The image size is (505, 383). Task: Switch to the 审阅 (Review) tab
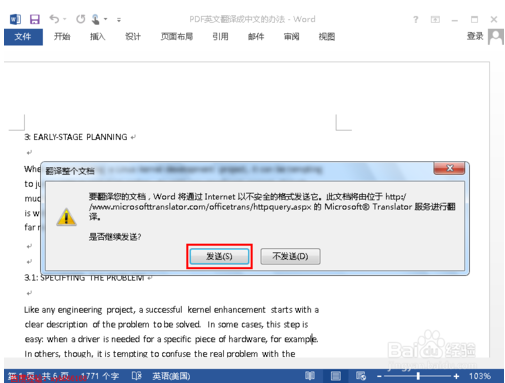coord(291,36)
